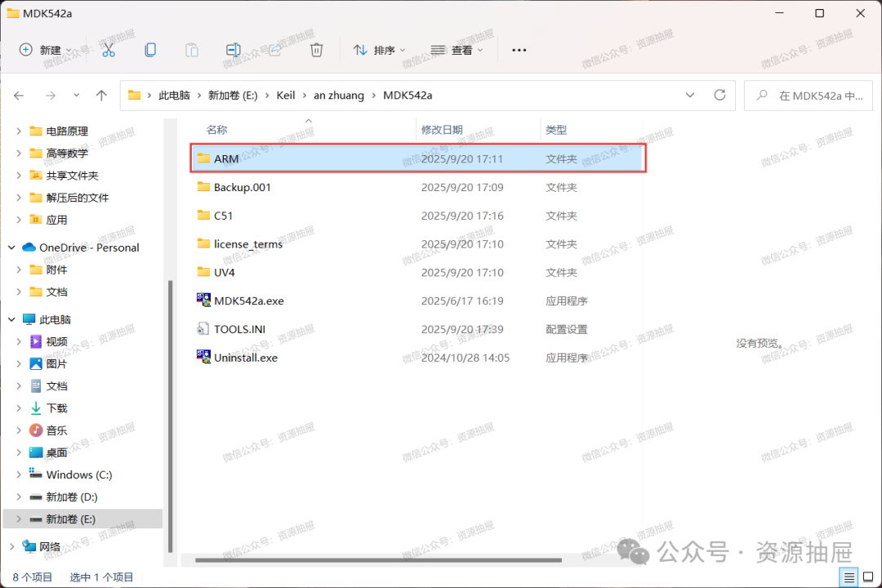882x588 pixels.
Task: Open the recent locations chevron
Action: [77, 95]
